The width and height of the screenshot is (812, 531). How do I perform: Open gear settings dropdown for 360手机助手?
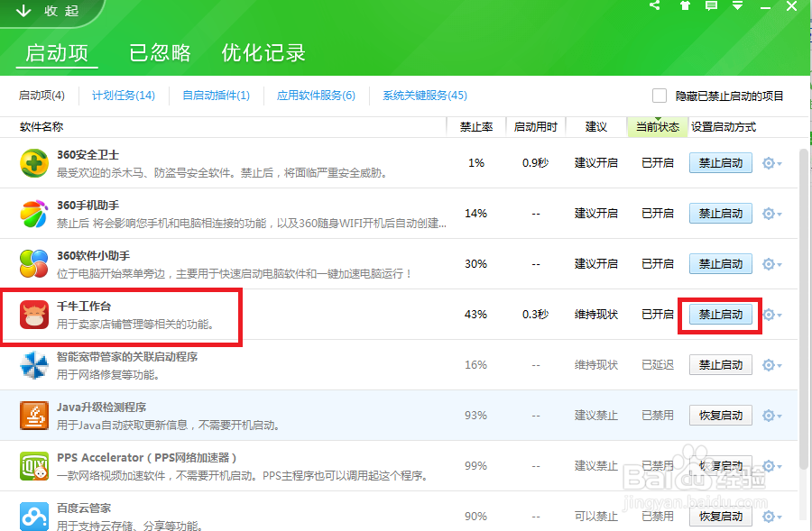pyautogui.click(x=771, y=214)
